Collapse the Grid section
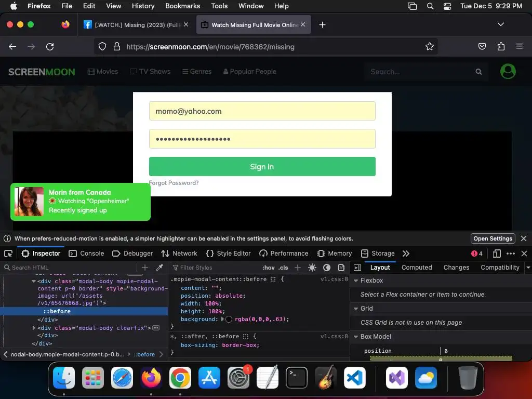532x399 pixels. tap(356, 309)
